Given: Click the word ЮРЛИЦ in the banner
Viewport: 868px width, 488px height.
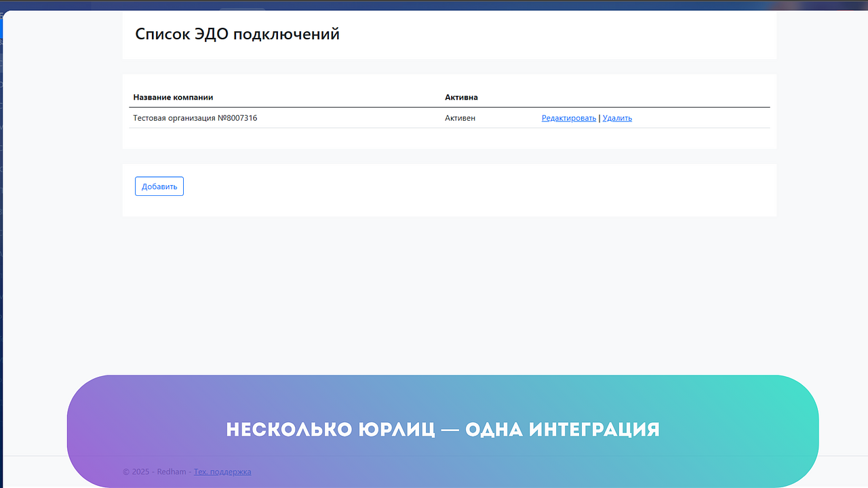Looking at the screenshot, I should click(396, 430).
